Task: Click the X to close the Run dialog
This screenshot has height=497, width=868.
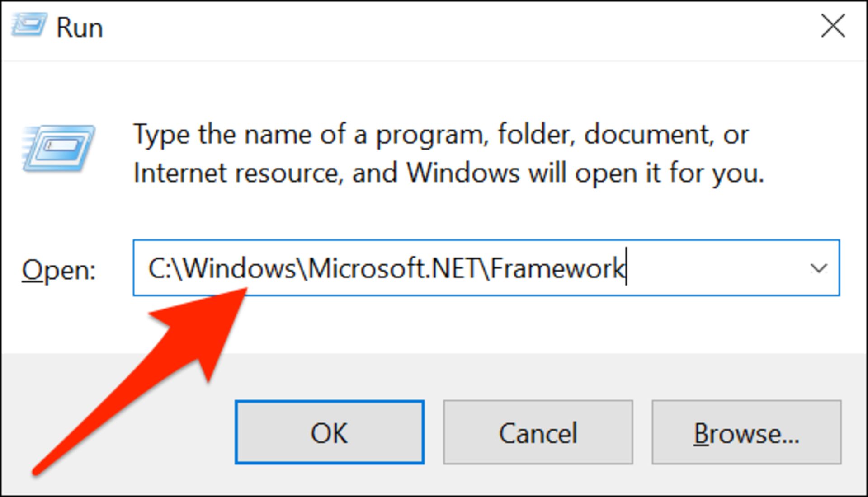Action: [833, 26]
